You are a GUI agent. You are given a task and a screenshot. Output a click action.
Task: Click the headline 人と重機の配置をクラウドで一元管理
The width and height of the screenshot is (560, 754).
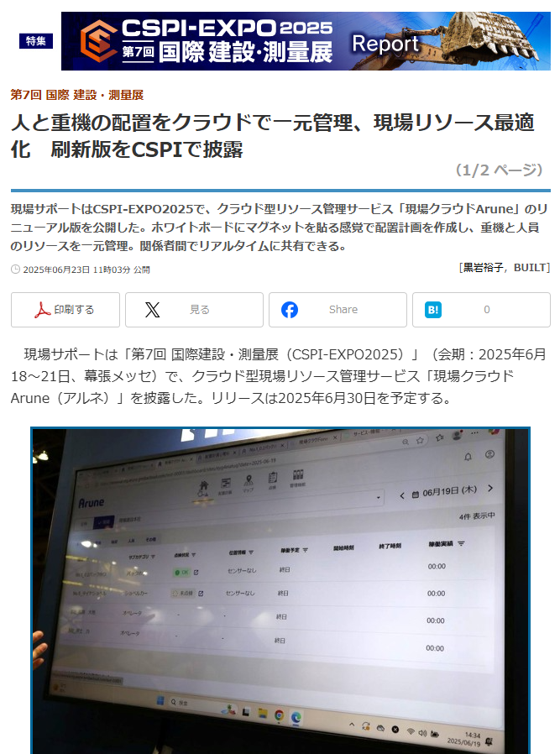[273, 136]
